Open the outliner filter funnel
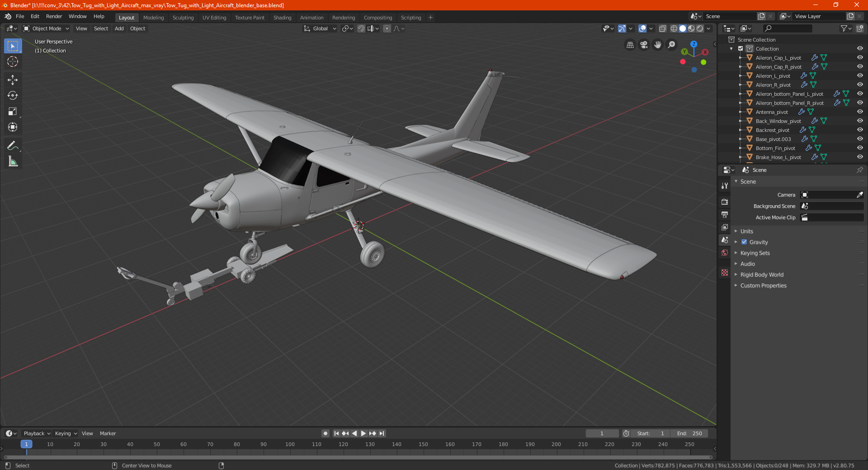The height and width of the screenshot is (470, 868). (x=846, y=28)
